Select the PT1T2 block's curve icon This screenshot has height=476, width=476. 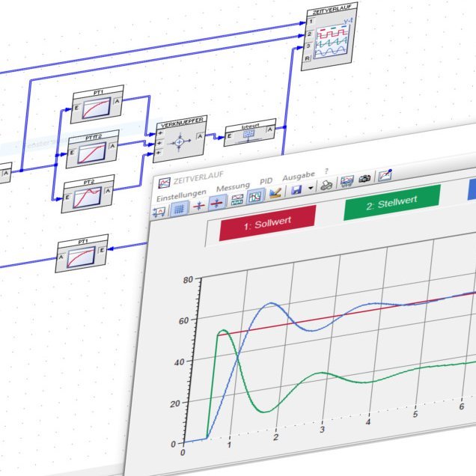pyautogui.click(x=91, y=153)
